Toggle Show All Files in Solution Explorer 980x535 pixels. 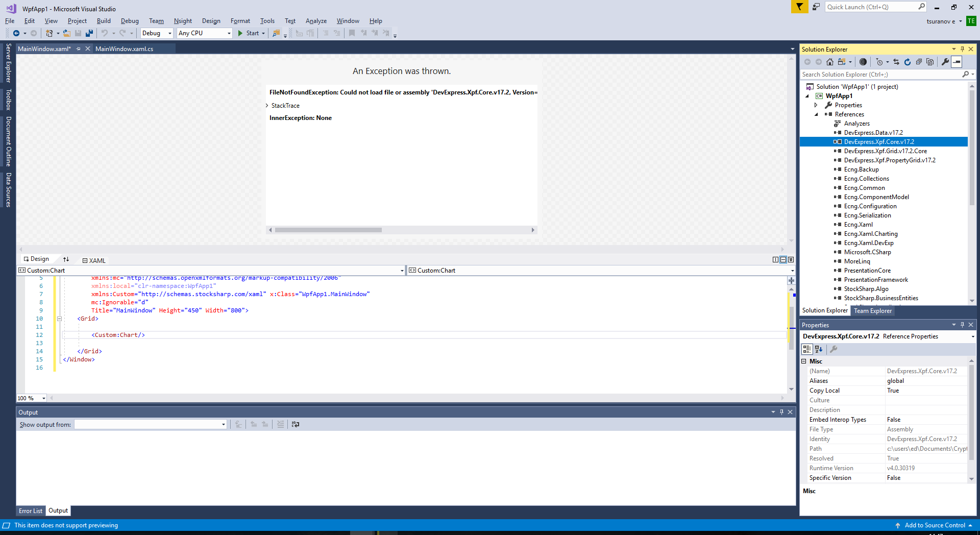point(930,62)
